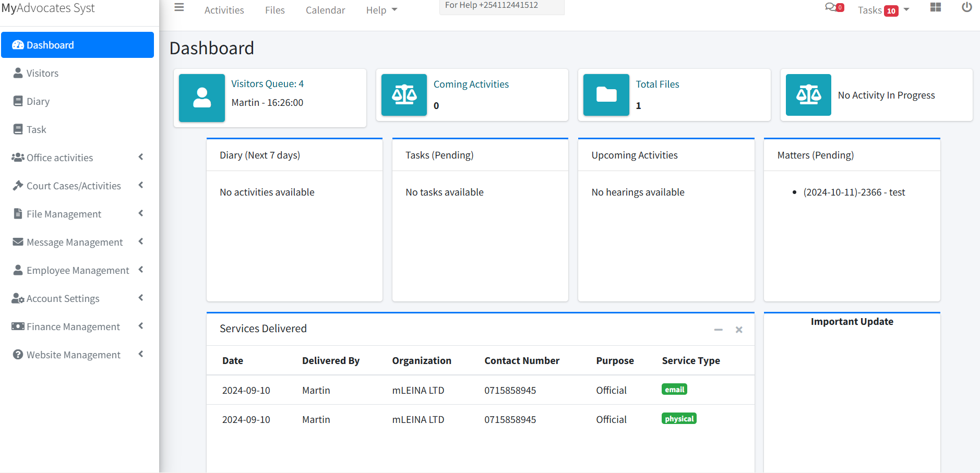Open the Help dropdown menu
This screenshot has height=473, width=980.
pos(381,10)
